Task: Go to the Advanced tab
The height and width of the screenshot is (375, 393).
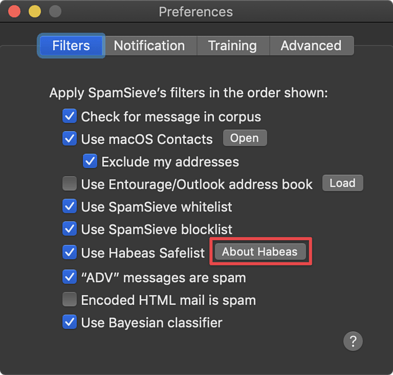Action: (x=311, y=46)
